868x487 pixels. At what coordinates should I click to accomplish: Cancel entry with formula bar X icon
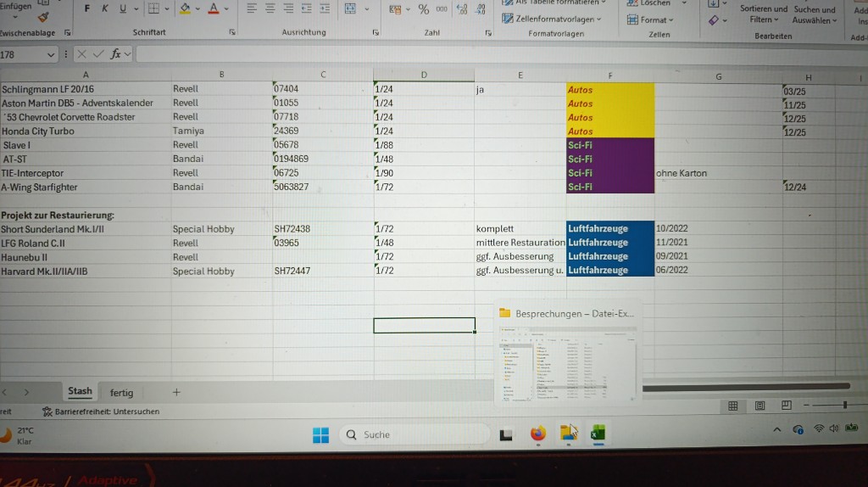point(81,53)
